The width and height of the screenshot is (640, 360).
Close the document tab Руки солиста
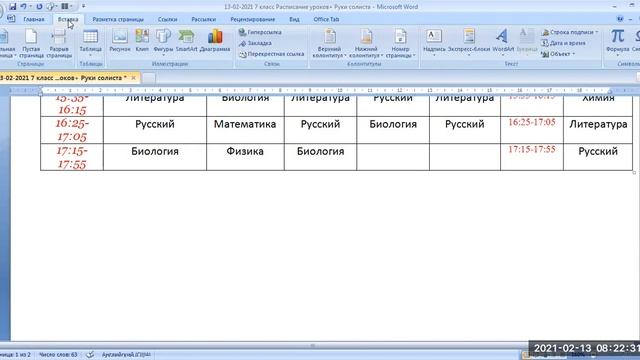(x=133, y=78)
